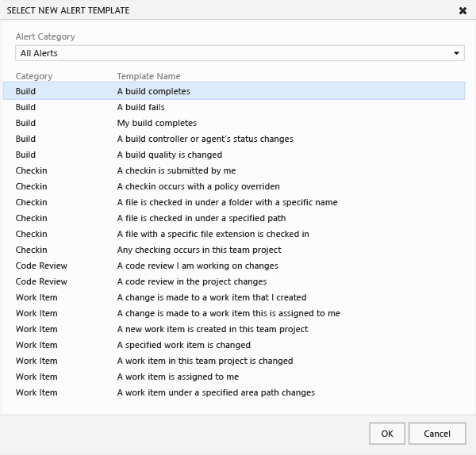The width and height of the screenshot is (476, 455).
Task: Select 'A checkin occurs with a policy overriden'
Action: [234, 186]
